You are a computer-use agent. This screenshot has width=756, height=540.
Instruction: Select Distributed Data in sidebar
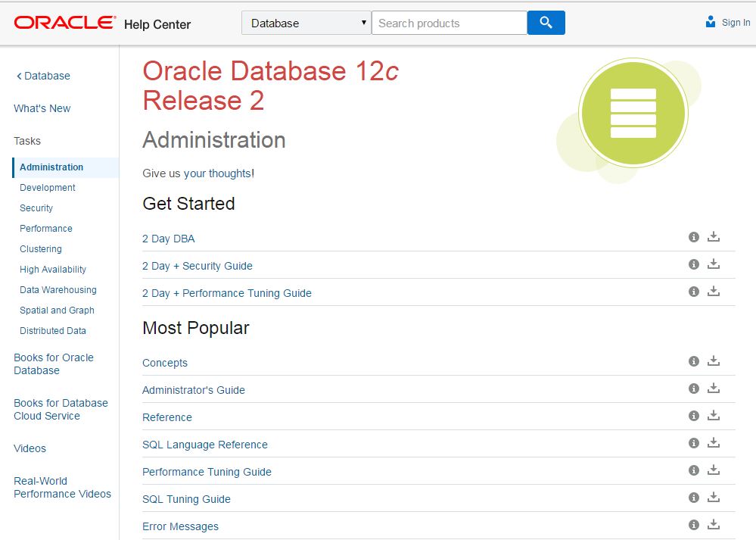click(x=52, y=330)
